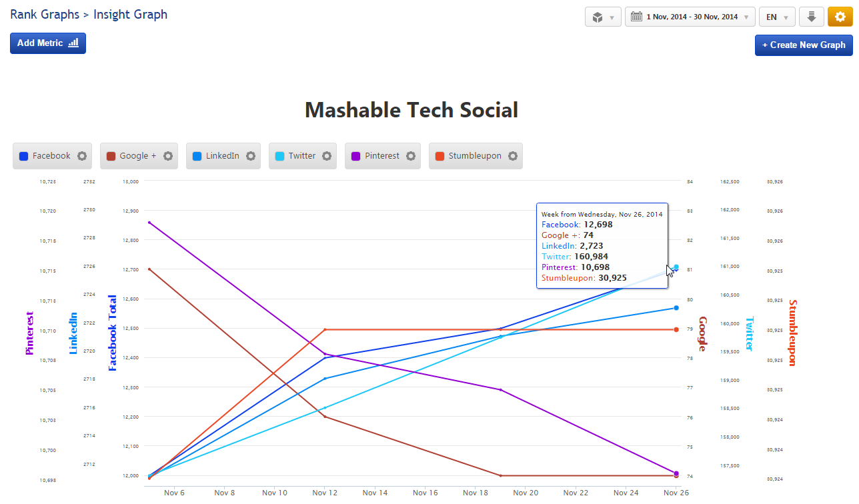Toggle the Facebook series legend button
Screen dimensions: 859x504
[x=45, y=156]
